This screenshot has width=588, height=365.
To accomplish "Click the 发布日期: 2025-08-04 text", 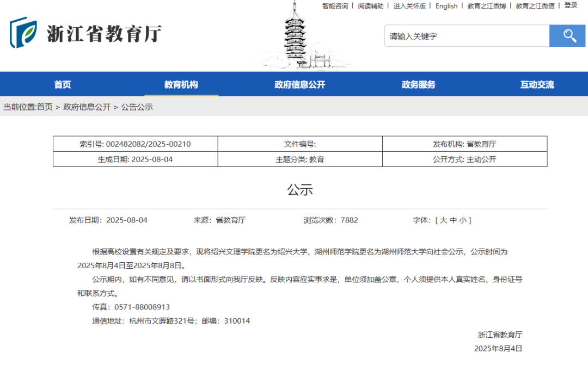I will 108,220.
